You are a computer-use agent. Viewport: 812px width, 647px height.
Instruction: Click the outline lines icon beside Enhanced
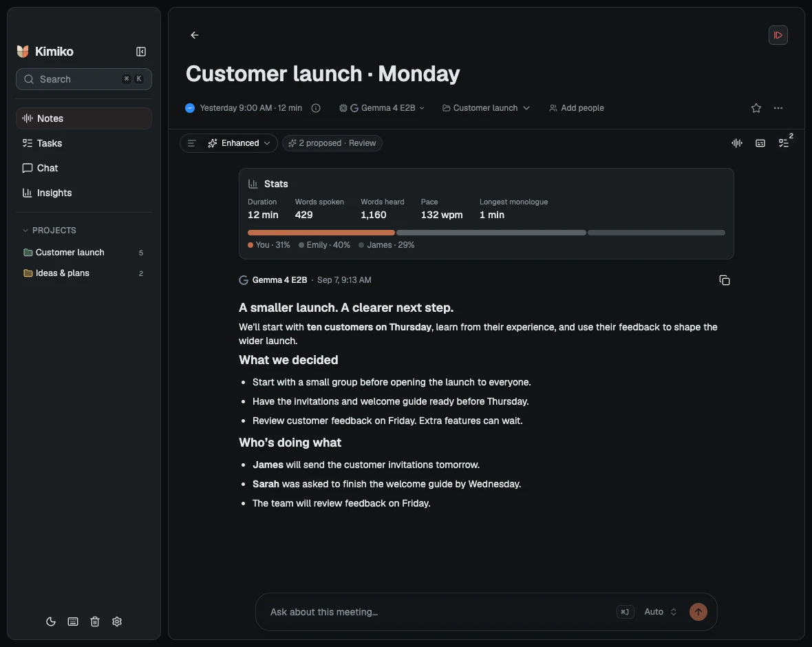(191, 143)
